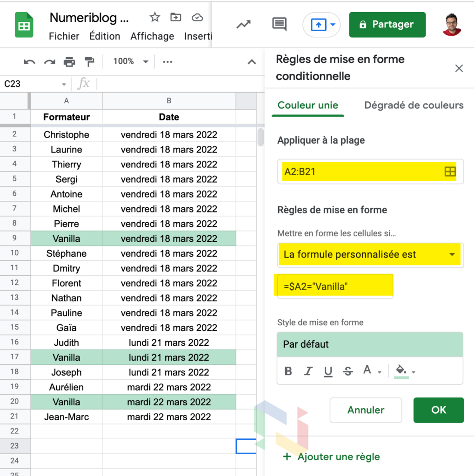Star the Numeriblog document
This screenshot has height=476, width=474.
(x=154, y=18)
